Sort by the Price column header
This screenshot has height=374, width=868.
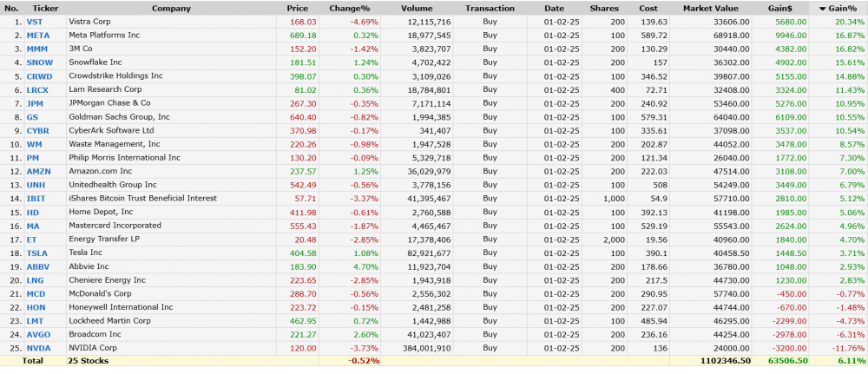pos(297,8)
